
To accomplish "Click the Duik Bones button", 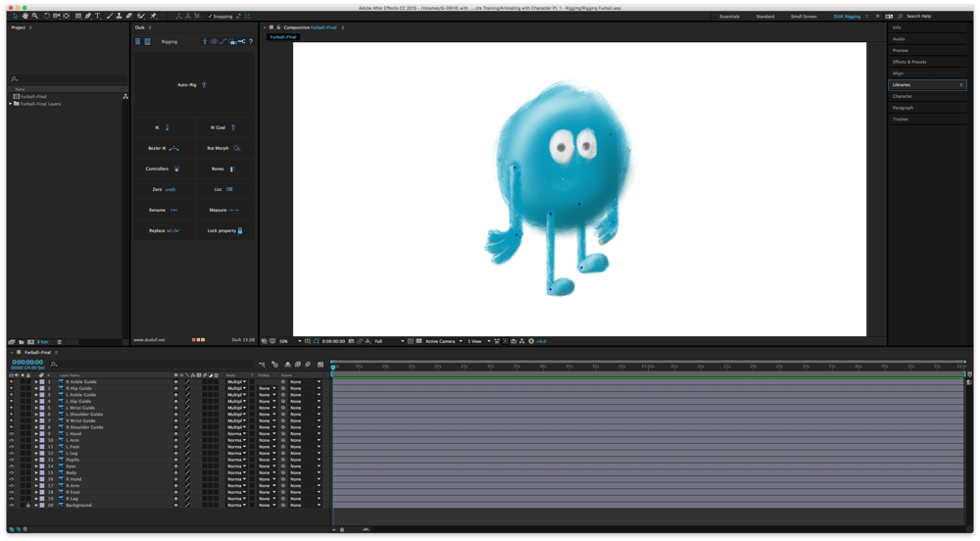I will click(223, 169).
